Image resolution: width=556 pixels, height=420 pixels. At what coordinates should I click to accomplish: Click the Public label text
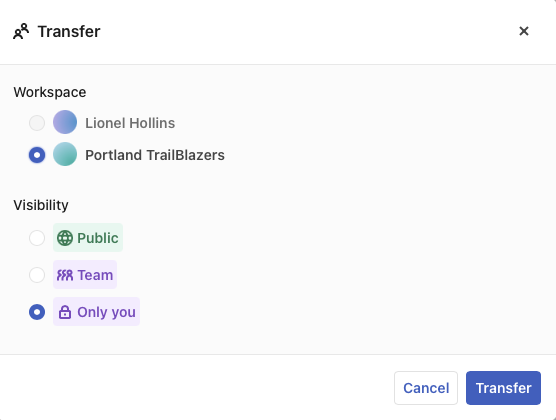[x=98, y=238]
